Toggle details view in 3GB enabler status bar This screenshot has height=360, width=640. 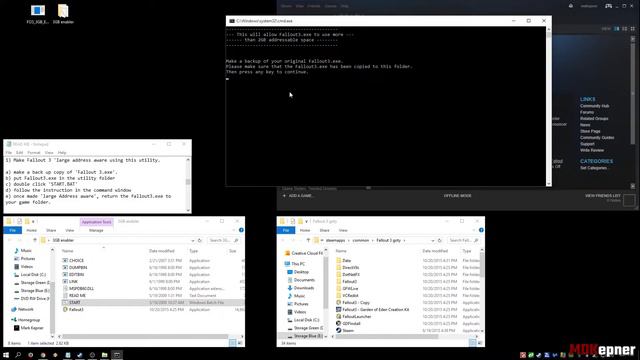(x=233, y=343)
